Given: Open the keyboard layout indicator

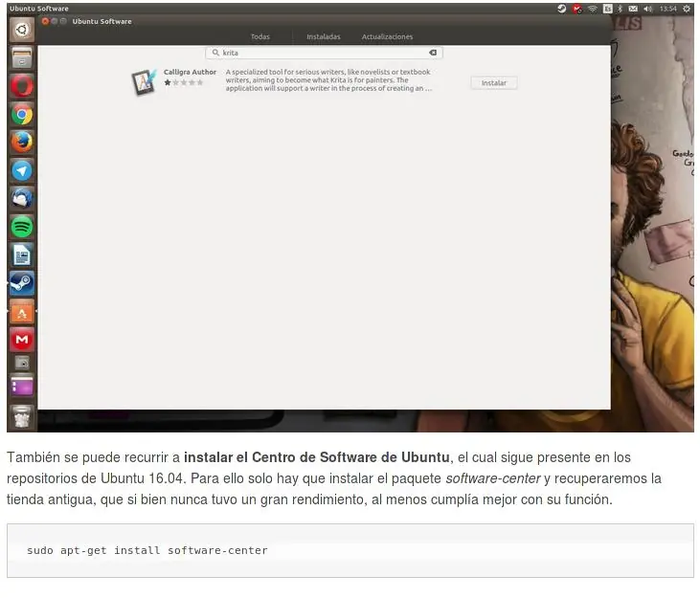Looking at the screenshot, I should click(607, 9).
